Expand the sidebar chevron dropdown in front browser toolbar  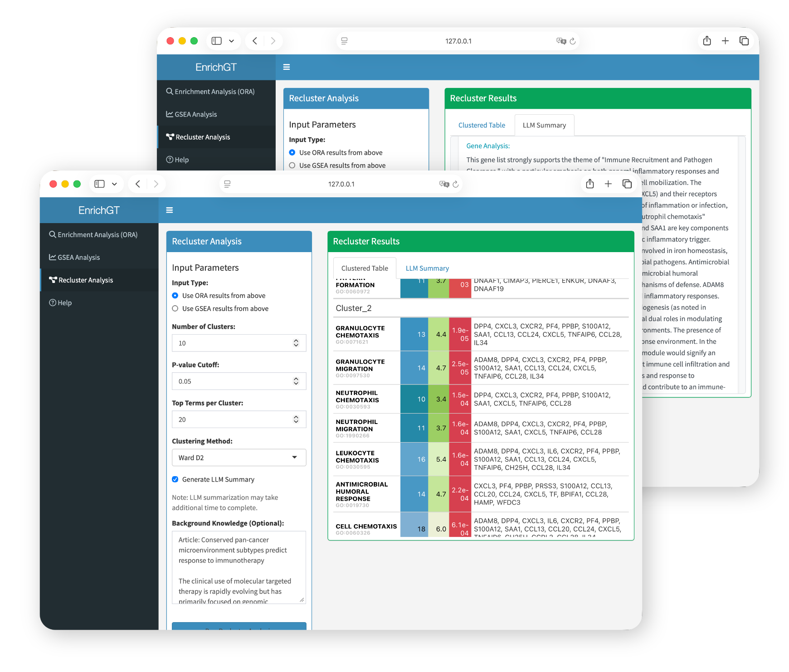coord(114,184)
